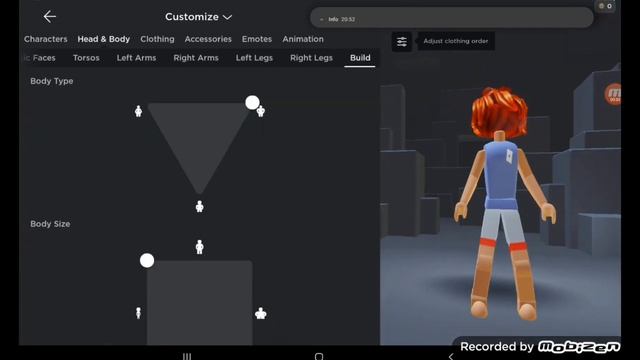Click the left body type figure icon

click(x=138, y=111)
